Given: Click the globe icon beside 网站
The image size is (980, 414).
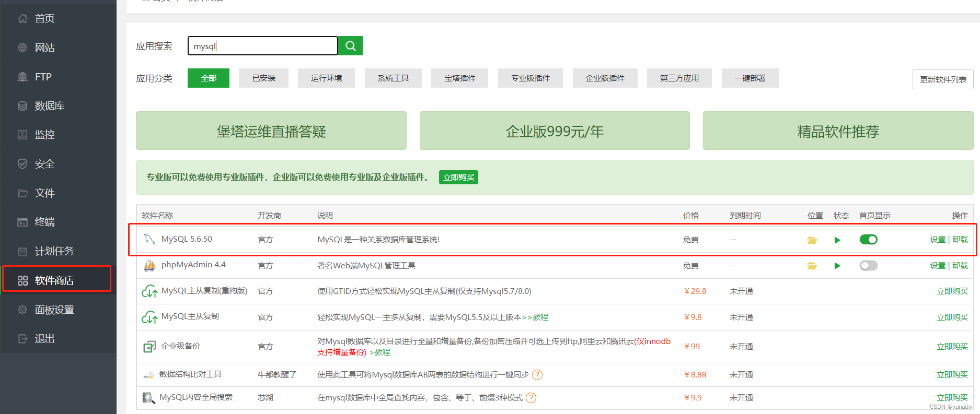Looking at the screenshot, I should 22,48.
